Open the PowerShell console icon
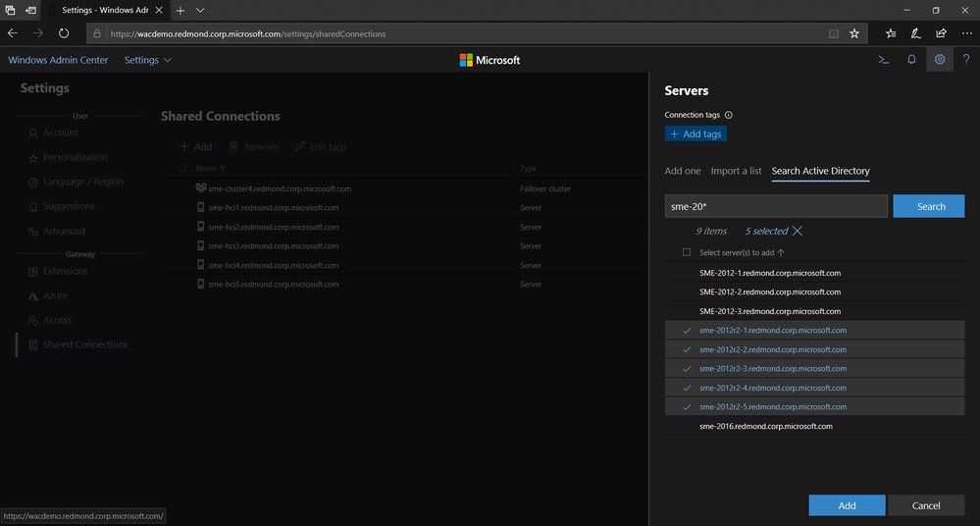 tap(883, 60)
